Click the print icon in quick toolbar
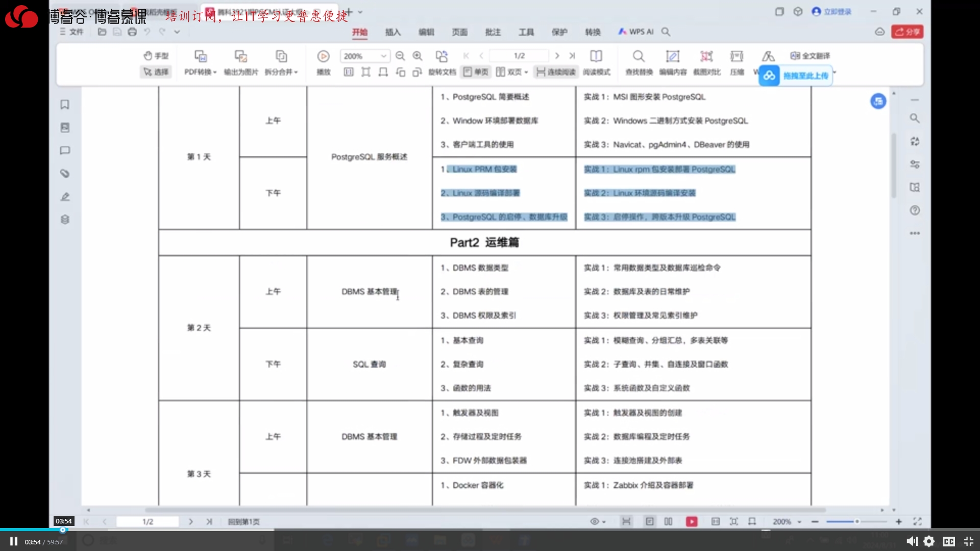Image resolution: width=980 pixels, height=551 pixels. (132, 32)
